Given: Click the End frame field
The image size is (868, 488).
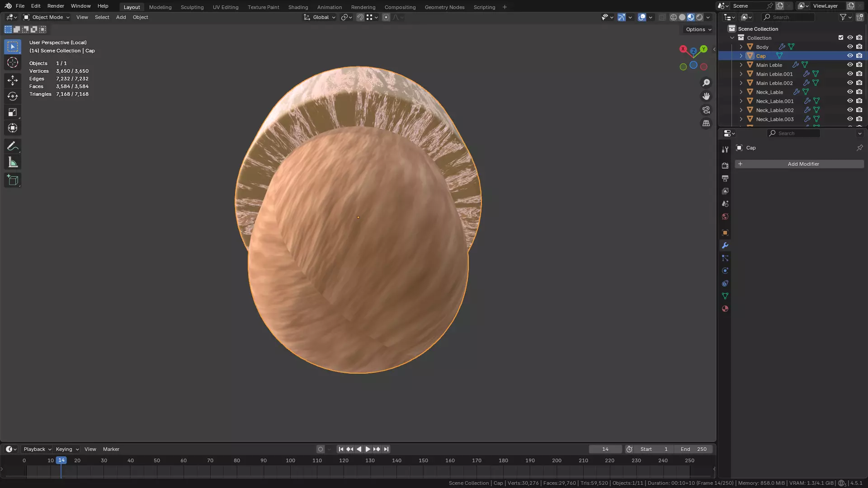Looking at the screenshot, I should click(x=693, y=449).
